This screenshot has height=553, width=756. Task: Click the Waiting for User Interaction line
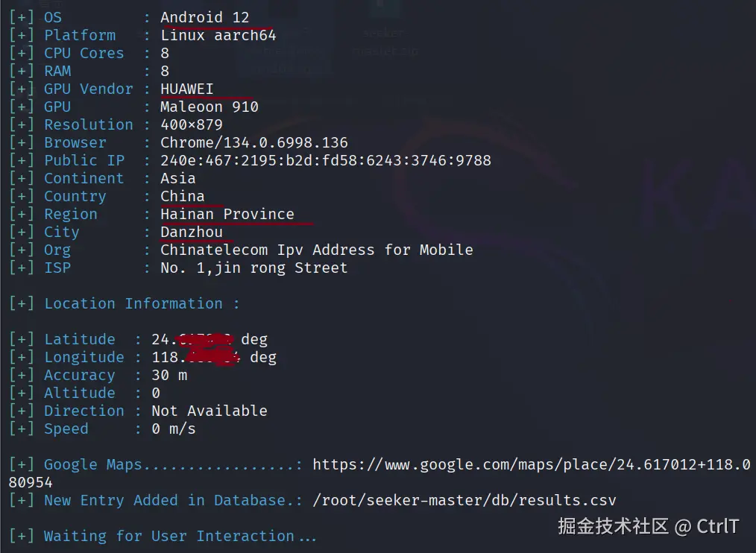pyautogui.click(x=179, y=537)
